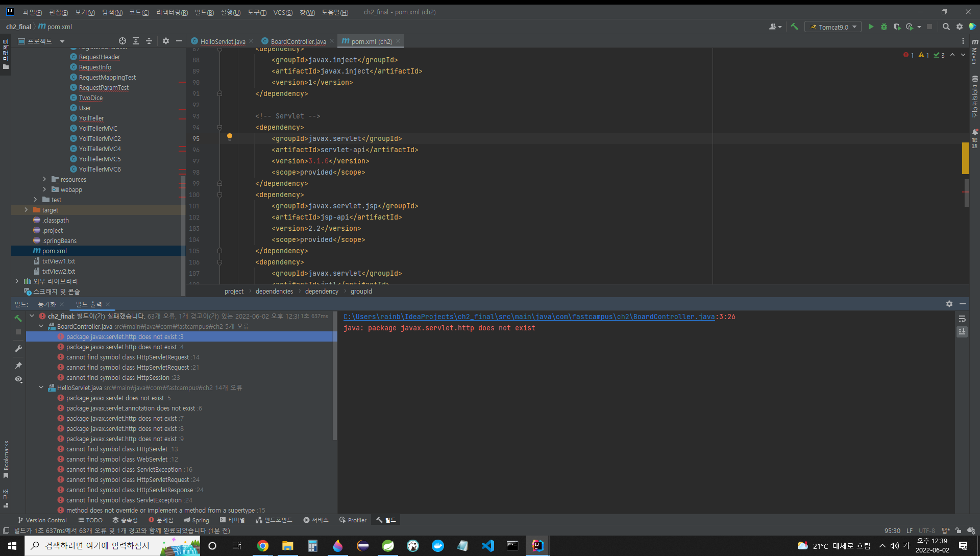Collapse the BoardController.java error group
The width and height of the screenshot is (980, 556).
[x=41, y=326]
